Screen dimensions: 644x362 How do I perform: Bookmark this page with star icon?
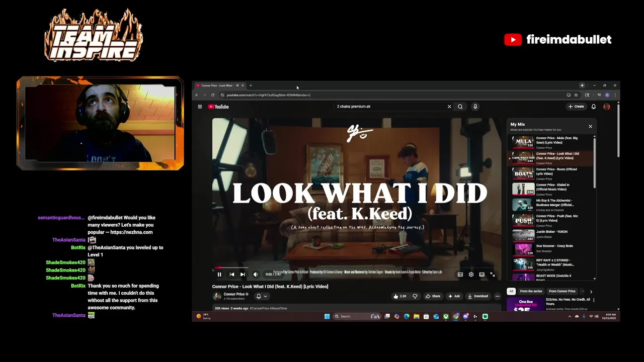click(576, 95)
